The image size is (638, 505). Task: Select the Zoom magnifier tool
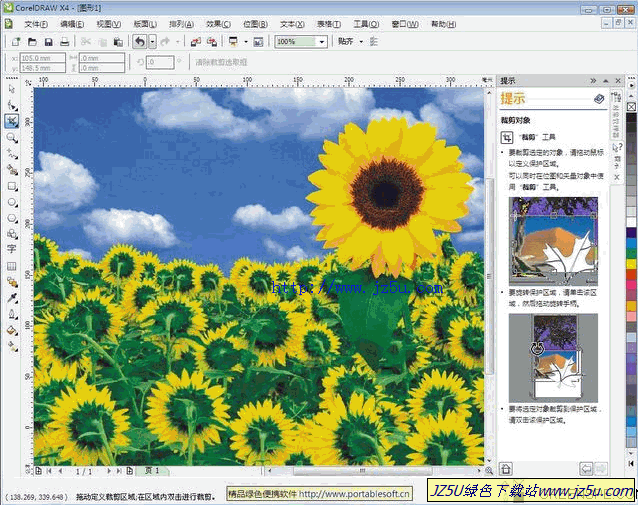[x=12, y=138]
